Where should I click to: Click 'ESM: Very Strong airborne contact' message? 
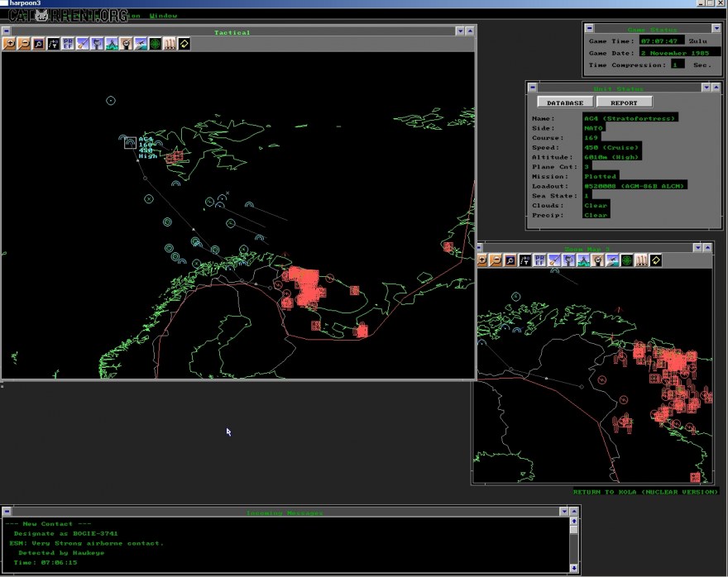pos(86,543)
